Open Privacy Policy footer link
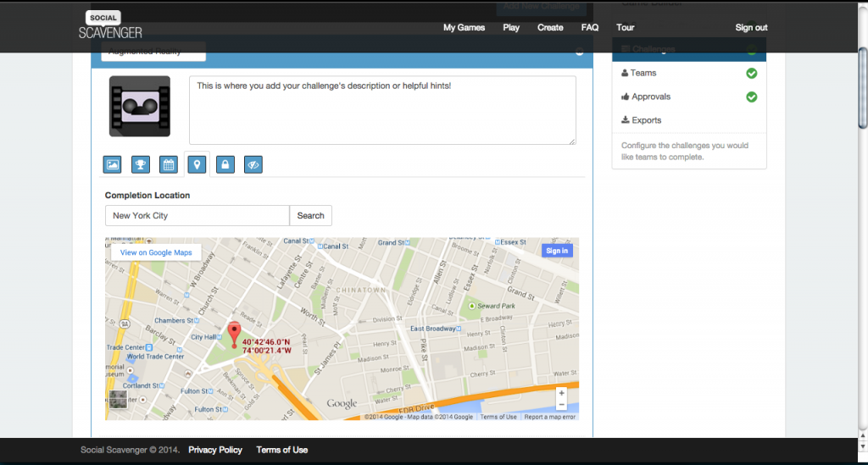The height and width of the screenshot is (465, 868). coord(215,450)
